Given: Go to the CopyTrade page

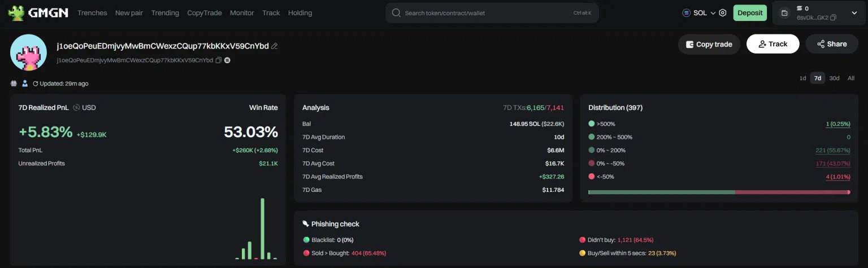Looking at the screenshot, I should point(204,13).
